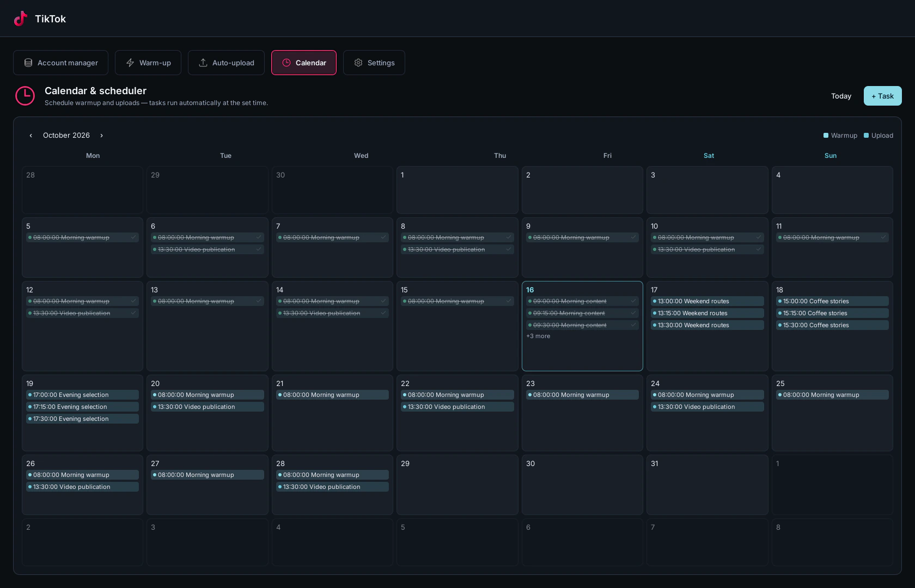Open Oct 27 Morning warmup task
This screenshot has height=588, width=915.
208,475
